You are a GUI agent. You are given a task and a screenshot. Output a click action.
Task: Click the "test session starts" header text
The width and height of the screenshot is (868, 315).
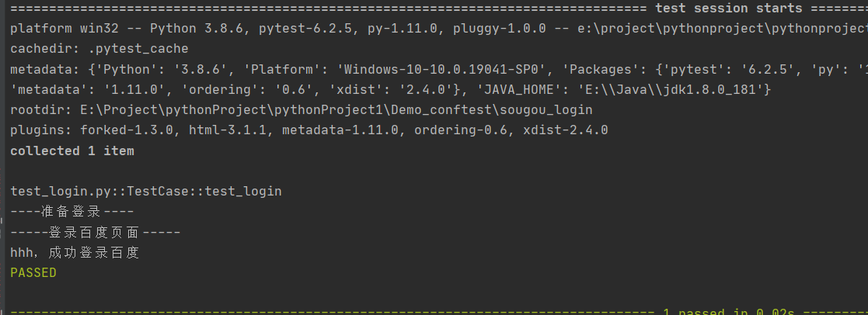728,9
